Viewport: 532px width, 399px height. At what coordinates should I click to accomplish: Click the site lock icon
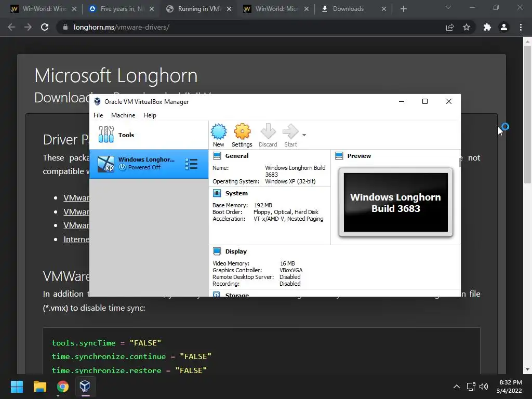(x=65, y=27)
